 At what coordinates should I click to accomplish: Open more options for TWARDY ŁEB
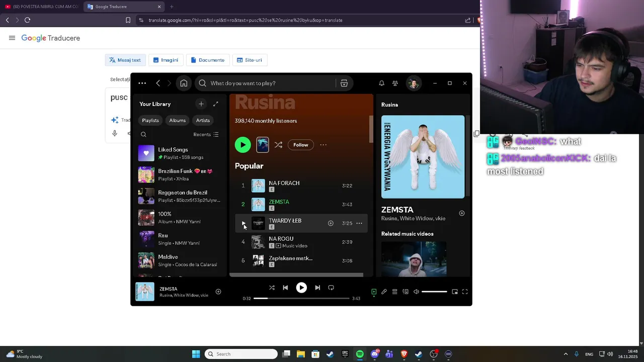pos(359,223)
